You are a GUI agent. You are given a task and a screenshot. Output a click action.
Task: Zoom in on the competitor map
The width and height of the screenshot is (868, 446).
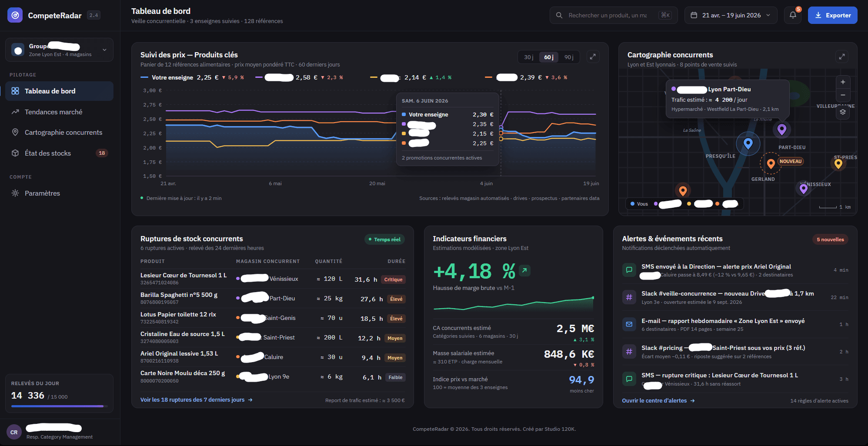[x=843, y=82]
